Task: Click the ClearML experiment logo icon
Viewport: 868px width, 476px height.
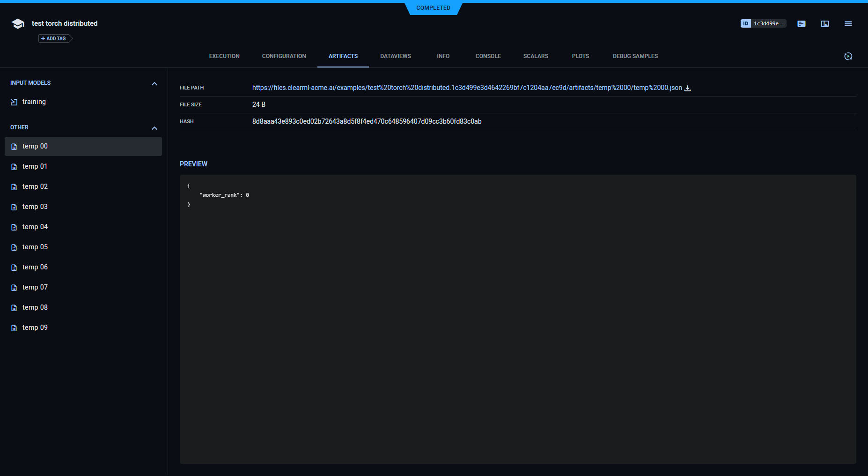Action: [17, 23]
